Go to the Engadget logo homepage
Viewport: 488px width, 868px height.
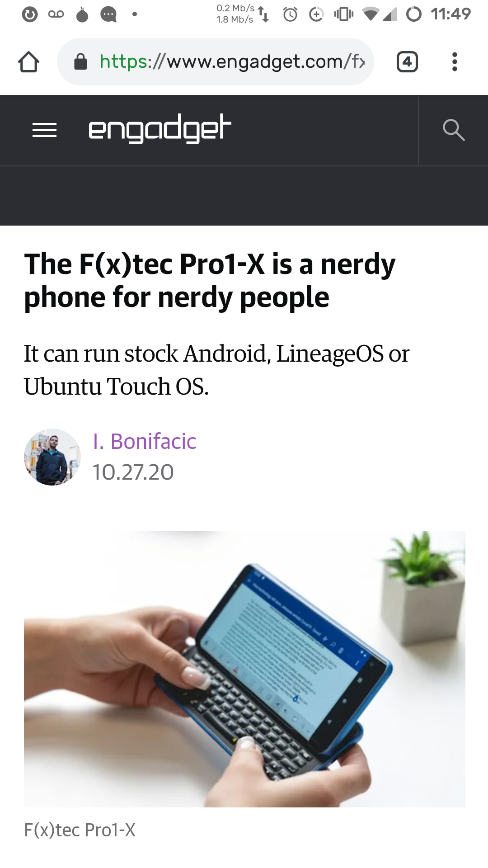tap(160, 129)
